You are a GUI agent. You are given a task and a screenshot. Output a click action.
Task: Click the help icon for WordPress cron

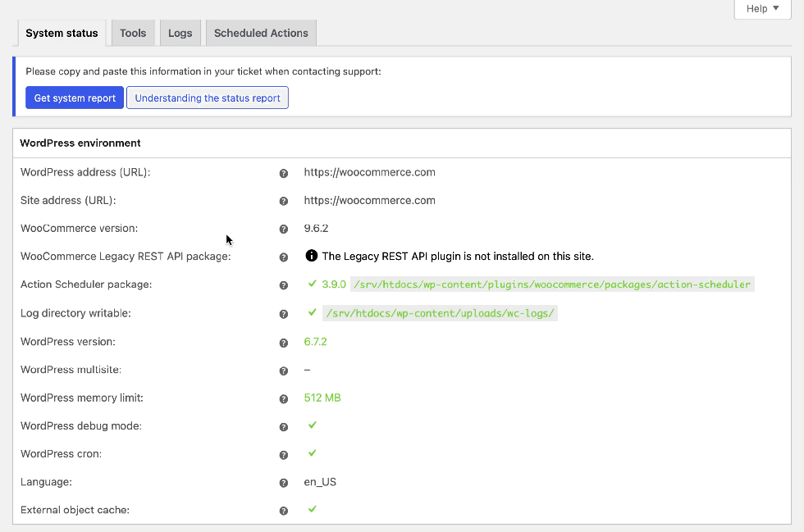(x=283, y=454)
